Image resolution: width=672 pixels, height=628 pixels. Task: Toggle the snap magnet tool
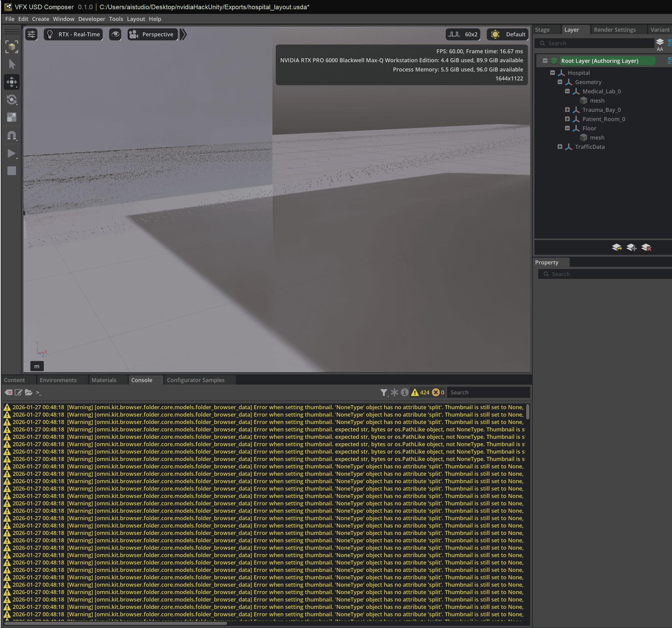pyautogui.click(x=12, y=136)
